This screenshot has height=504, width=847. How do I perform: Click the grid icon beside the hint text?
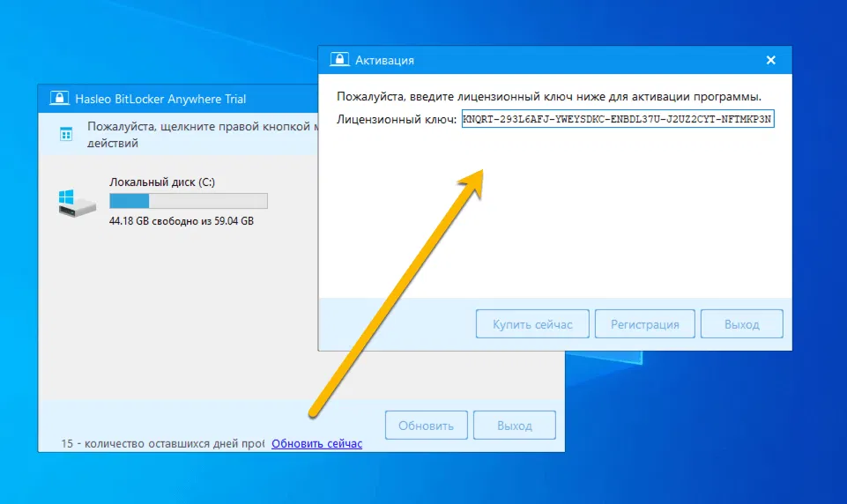pyautogui.click(x=66, y=134)
